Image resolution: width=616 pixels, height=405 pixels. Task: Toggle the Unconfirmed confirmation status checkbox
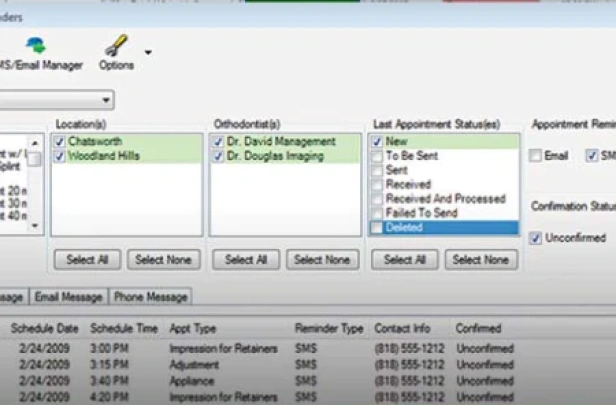[x=535, y=238]
